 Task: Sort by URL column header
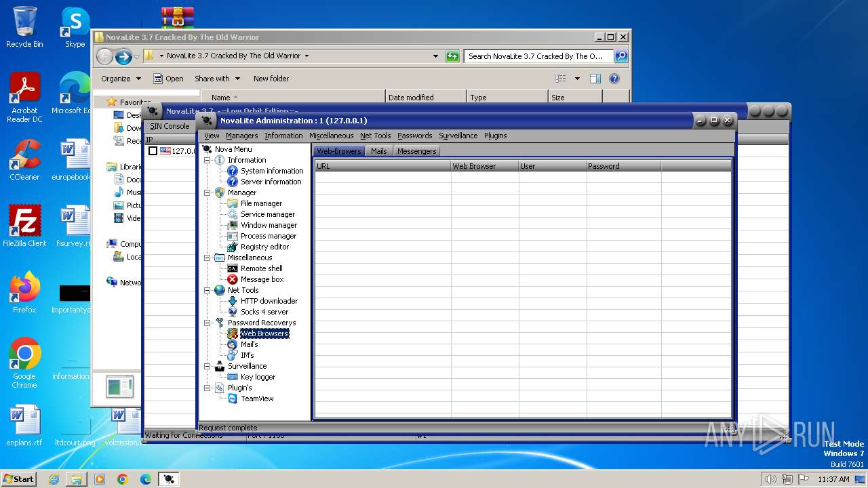pos(383,166)
